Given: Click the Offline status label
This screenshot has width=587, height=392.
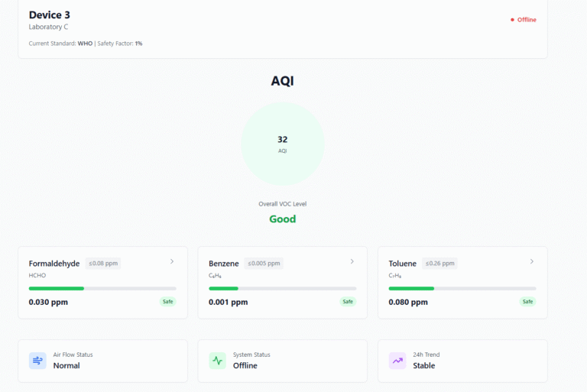Looking at the screenshot, I should (527, 20).
